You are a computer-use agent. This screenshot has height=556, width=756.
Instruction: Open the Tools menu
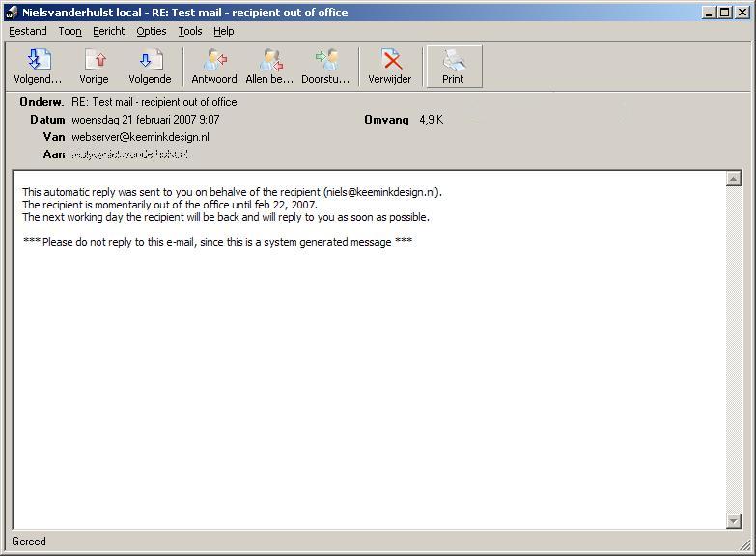coord(190,31)
